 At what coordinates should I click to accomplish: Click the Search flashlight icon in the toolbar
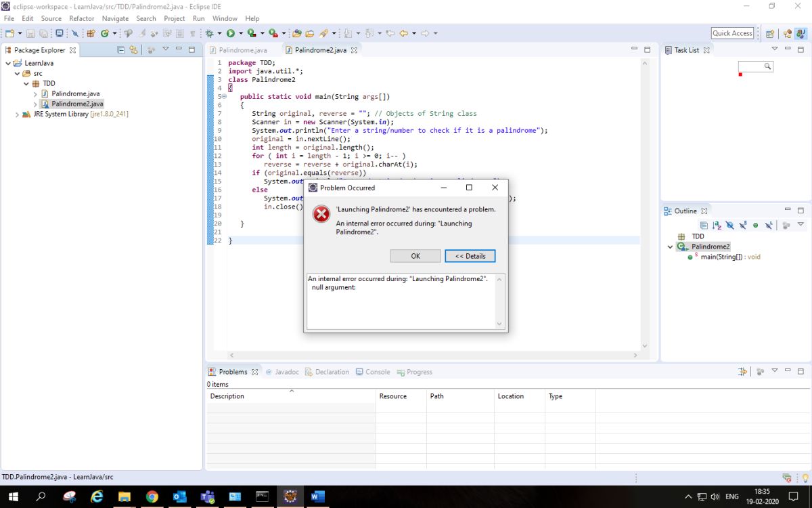[323, 33]
